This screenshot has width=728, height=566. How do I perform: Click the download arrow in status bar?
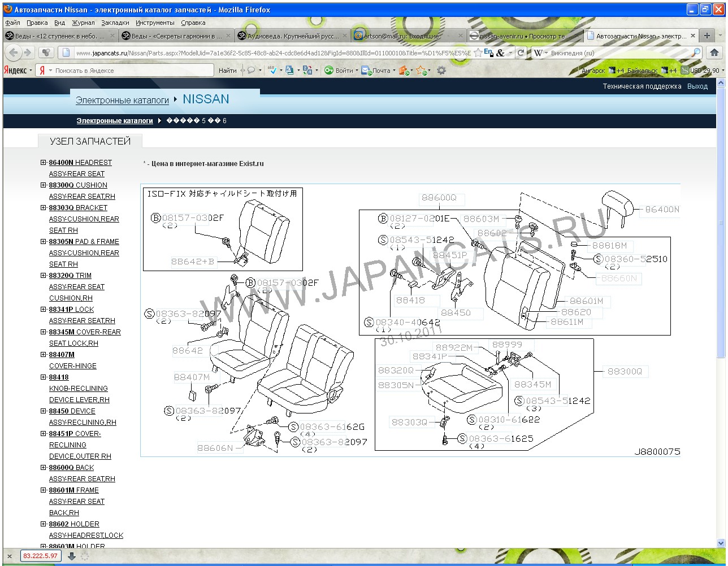click(71, 556)
